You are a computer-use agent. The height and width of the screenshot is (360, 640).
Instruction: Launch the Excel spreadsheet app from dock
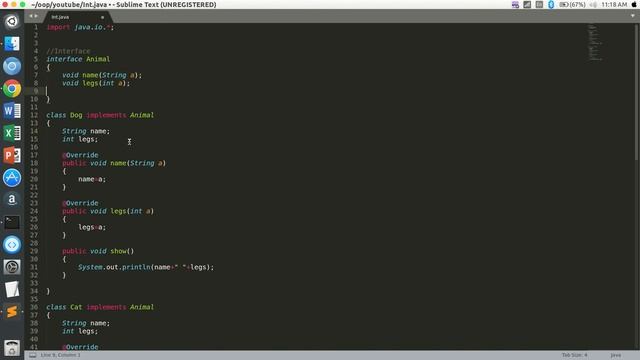12,133
